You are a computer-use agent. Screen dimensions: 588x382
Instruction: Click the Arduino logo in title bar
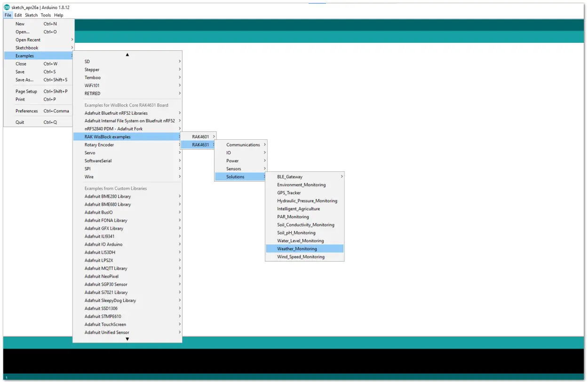click(7, 7)
